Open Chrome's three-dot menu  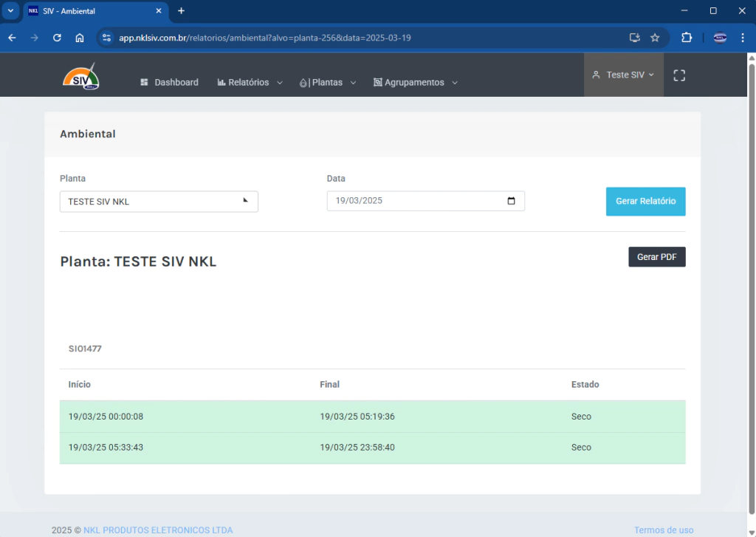743,38
